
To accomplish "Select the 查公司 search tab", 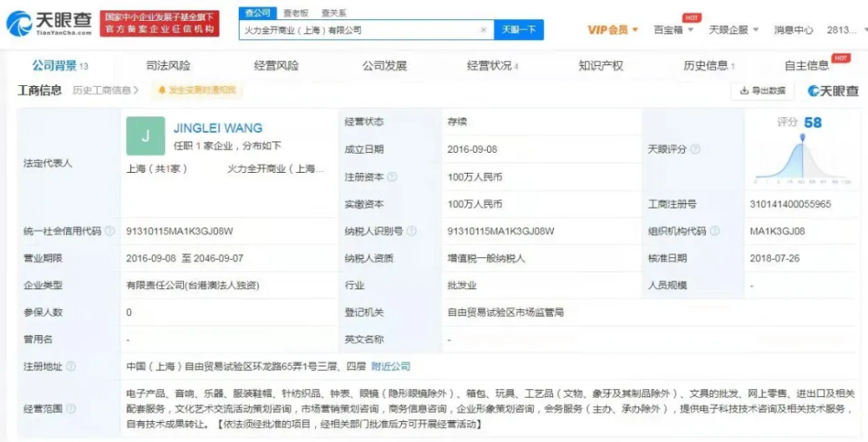I will coord(258,13).
